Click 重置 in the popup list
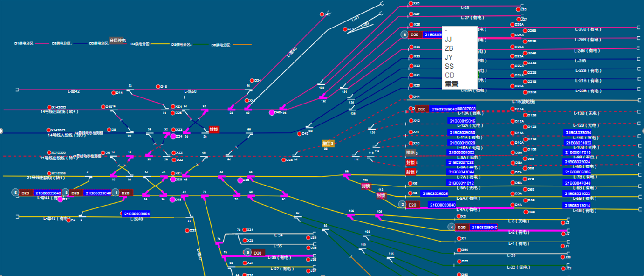This screenshot has height=276, width=644. click(x=452, y=84)
